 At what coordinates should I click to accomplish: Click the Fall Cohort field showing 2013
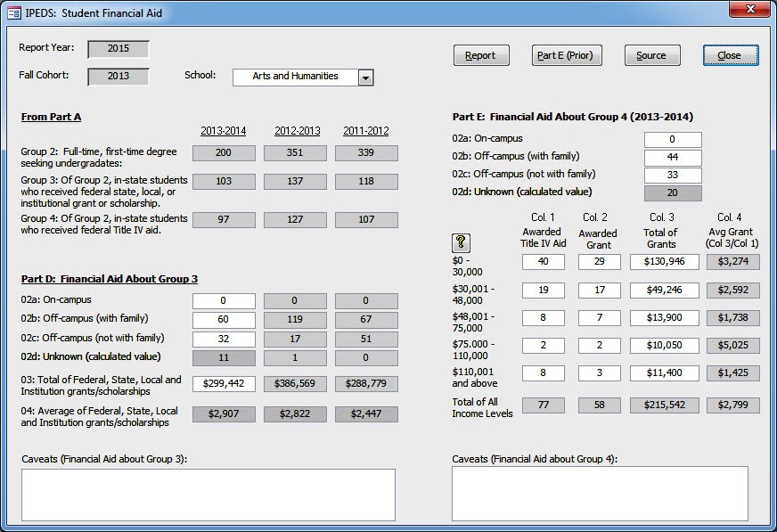pos(119,77)
